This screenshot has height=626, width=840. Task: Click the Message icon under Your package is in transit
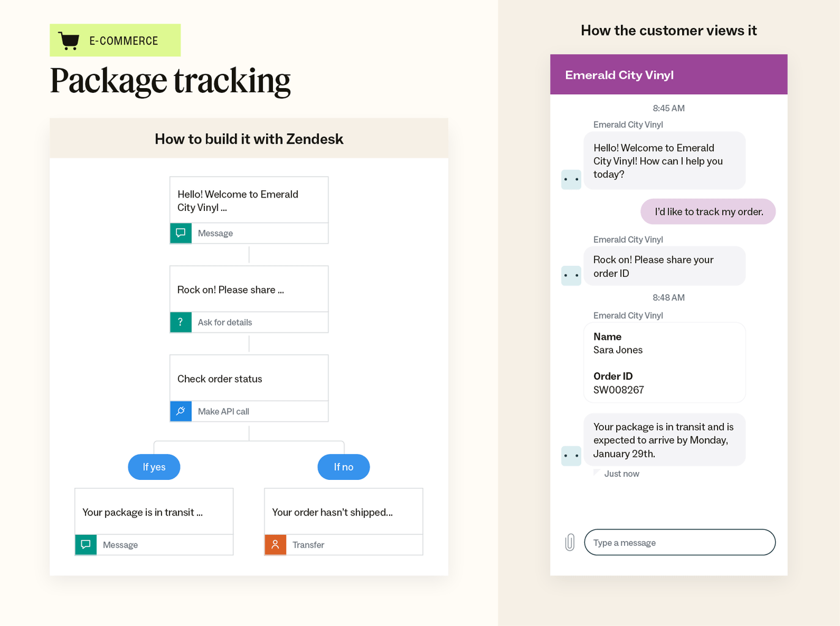point(86,545)
